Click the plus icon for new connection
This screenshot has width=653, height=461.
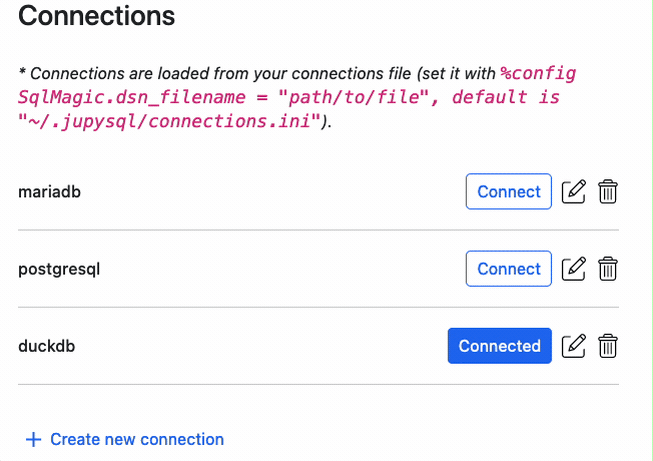click(x=33, y=439)
